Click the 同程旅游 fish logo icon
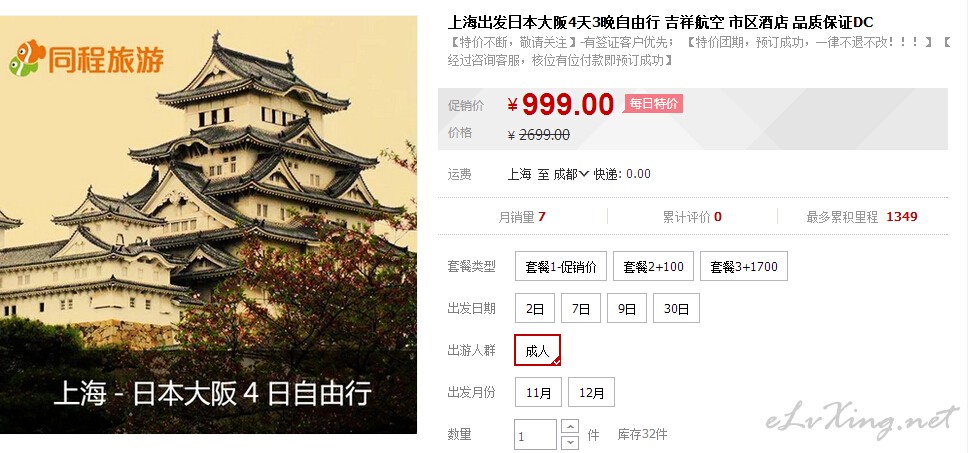The image size is (970, 453). pos(27,59)
